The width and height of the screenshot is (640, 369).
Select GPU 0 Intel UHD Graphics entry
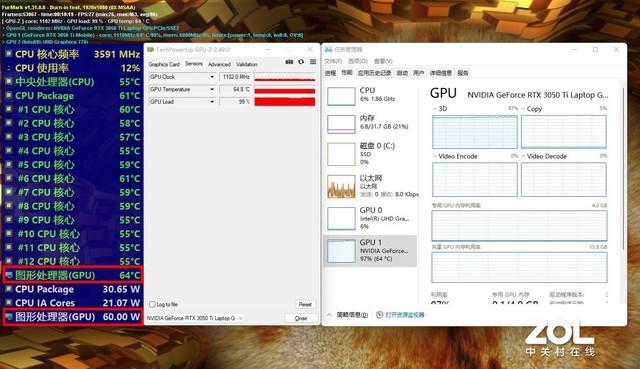370,218
